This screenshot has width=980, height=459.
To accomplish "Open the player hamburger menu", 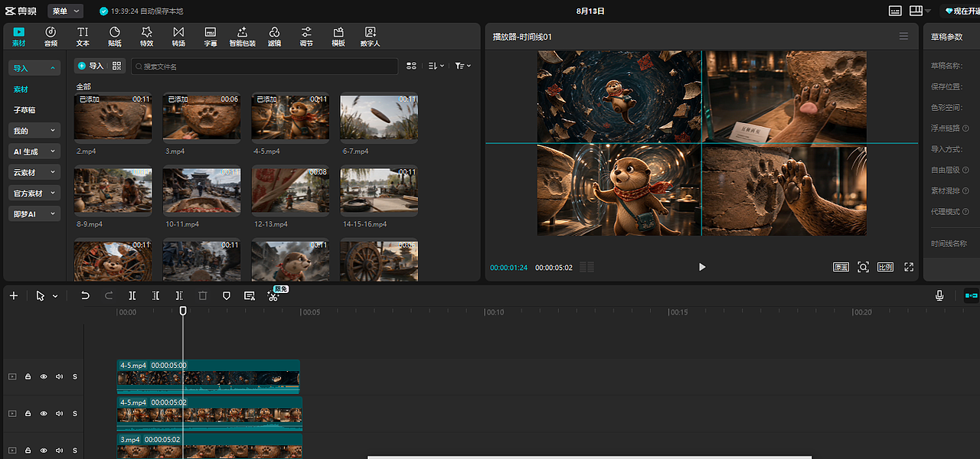I will [x=903, y=36].
